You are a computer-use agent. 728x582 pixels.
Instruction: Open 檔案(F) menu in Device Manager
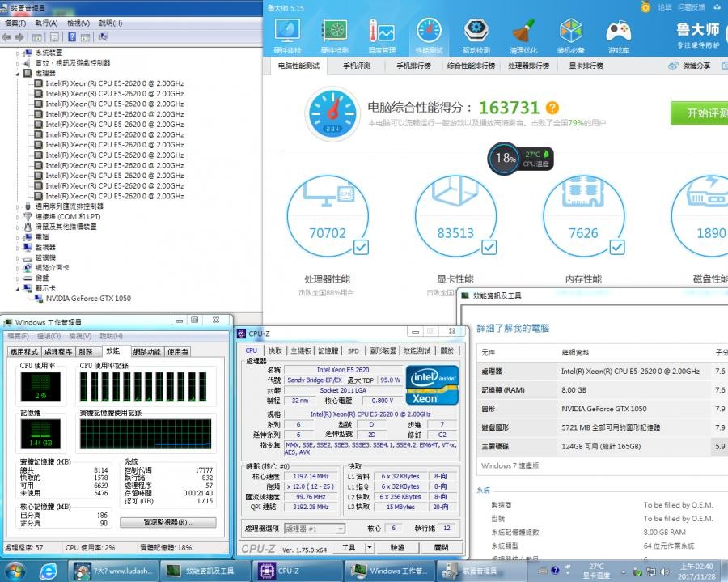tap(15, 23)
